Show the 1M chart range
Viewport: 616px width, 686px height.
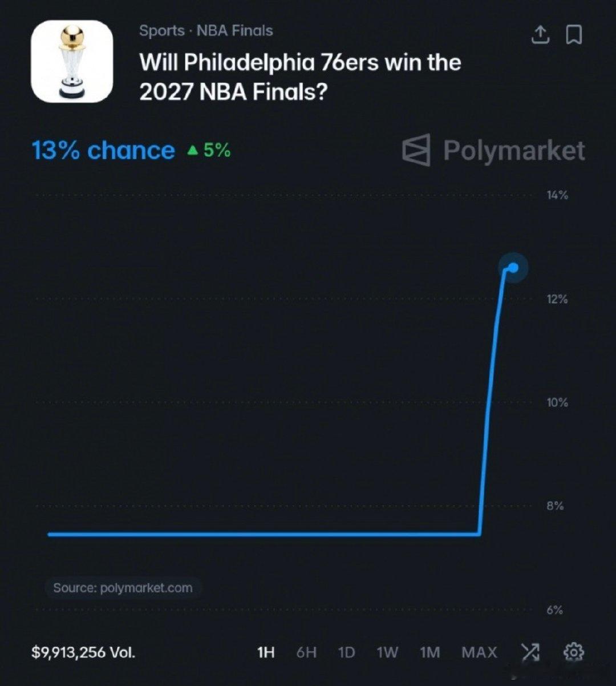[430, 652]
